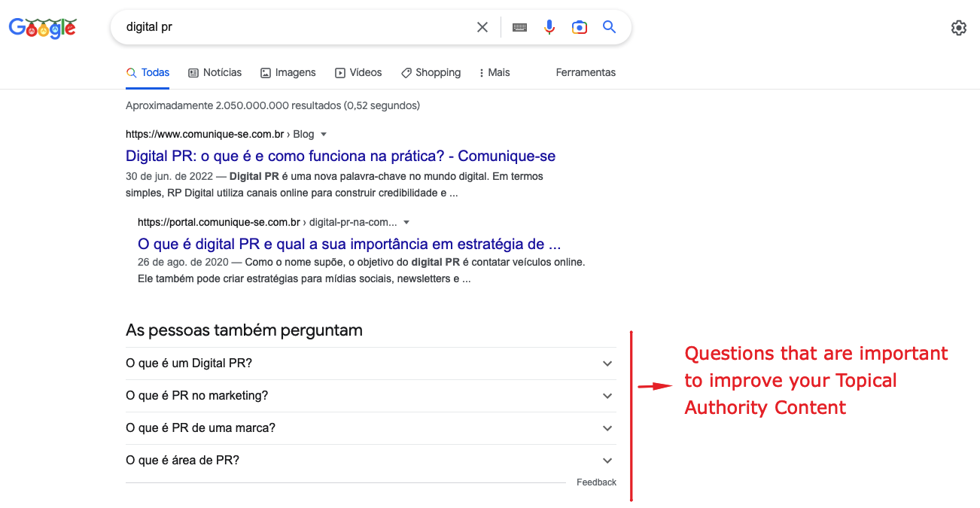
Task: Open the Mais menu
Action: pyautogui.click(x=493, y=72)
